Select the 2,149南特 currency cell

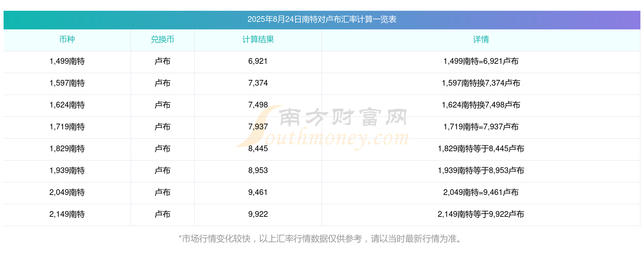67,214
